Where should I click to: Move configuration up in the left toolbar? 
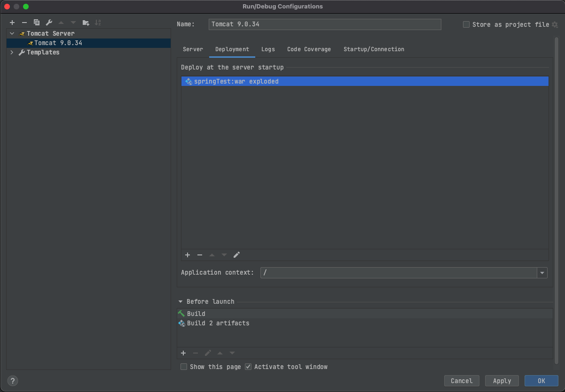click(x=61, y=23)
